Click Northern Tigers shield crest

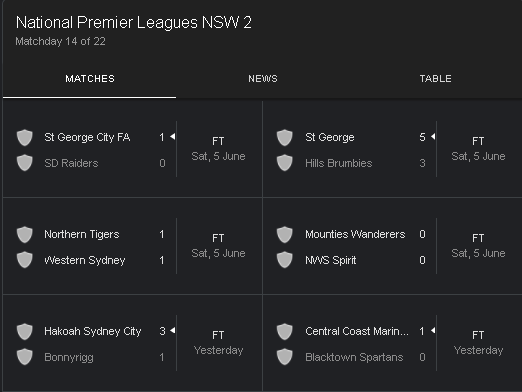(25, 234)
